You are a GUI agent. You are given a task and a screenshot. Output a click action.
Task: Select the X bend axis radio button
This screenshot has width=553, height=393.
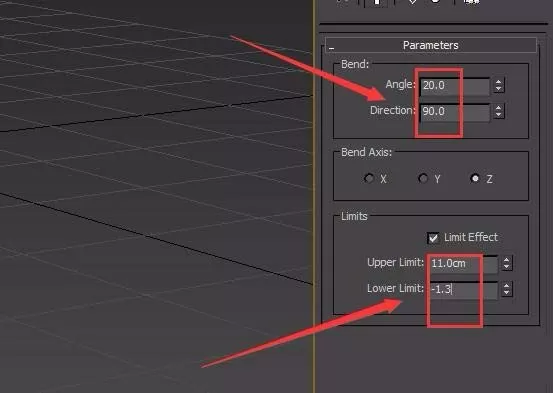click(x=369, y=179)
